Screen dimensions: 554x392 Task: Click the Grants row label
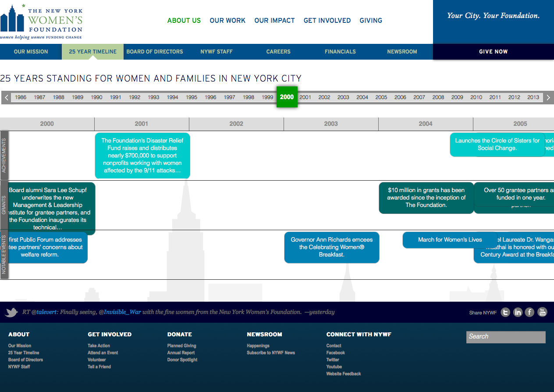4,205
